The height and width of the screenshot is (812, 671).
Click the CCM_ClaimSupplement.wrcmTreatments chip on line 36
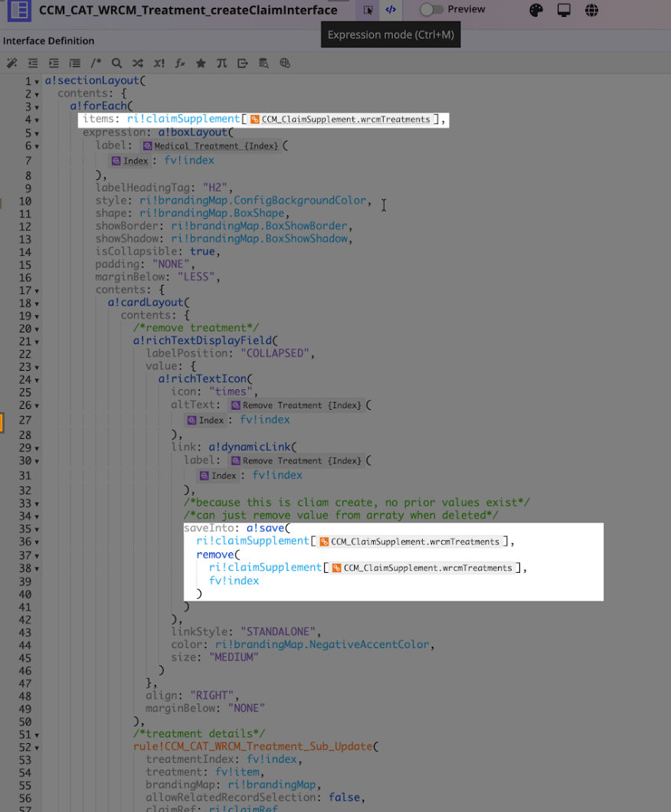click(410, 542)
